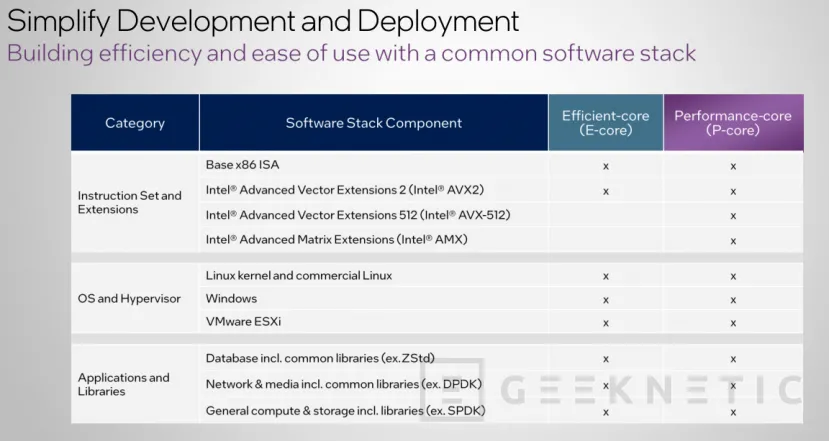Click E-core x mark for Database row
The width and height of the screenshot is (829, 441).
pyautogui.click(x=606, y=359)
